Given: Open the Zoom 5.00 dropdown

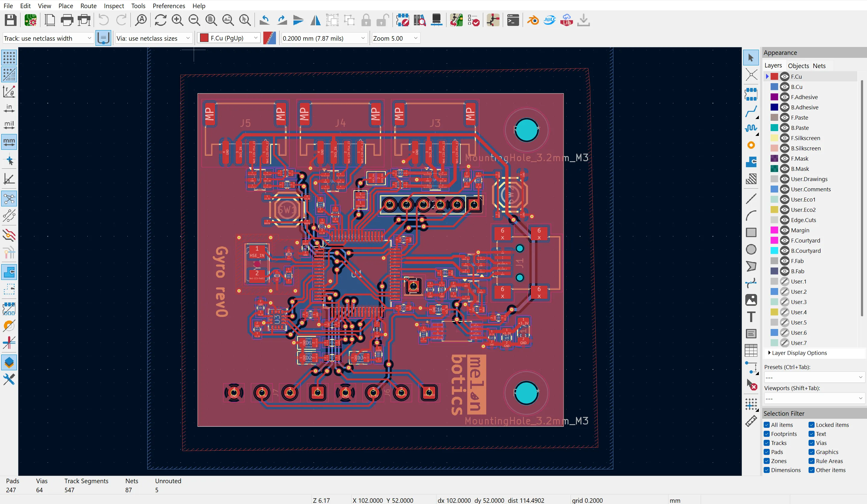Looking at the screenshot, I should [x=396, y=38].
